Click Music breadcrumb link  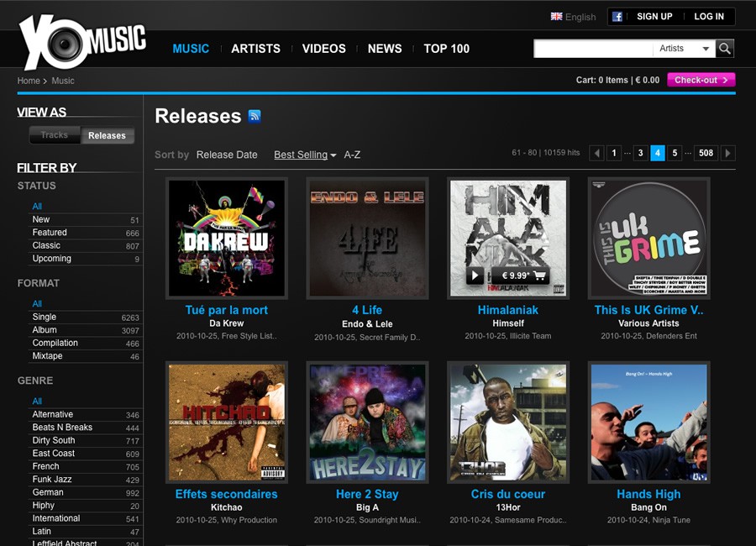coord(63,81)
